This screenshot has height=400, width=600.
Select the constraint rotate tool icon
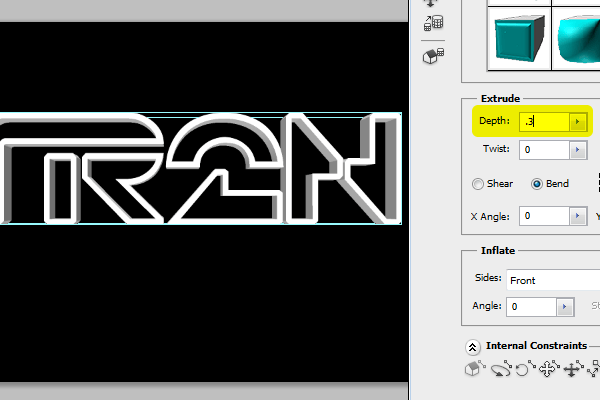[501, 369]
